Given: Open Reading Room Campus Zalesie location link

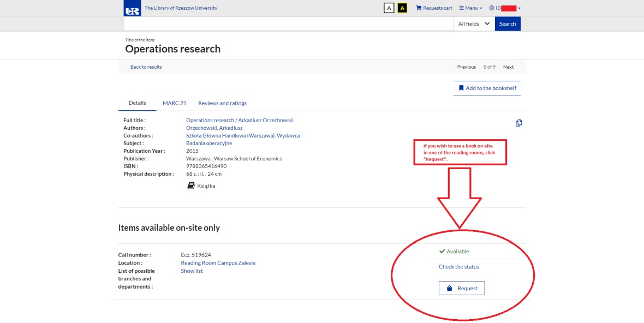Looking at the screenshot, I should 218,263.
